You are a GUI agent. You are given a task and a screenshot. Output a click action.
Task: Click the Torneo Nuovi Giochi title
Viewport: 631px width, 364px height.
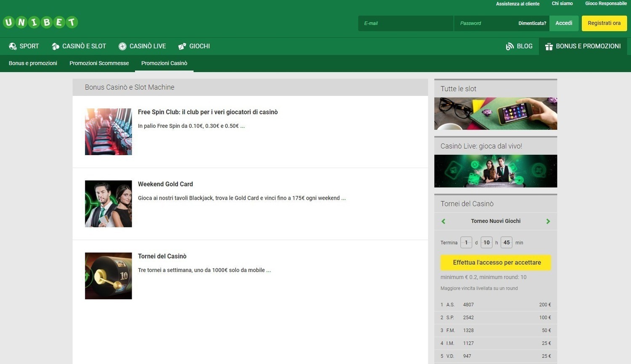click(x=496, y=221)
